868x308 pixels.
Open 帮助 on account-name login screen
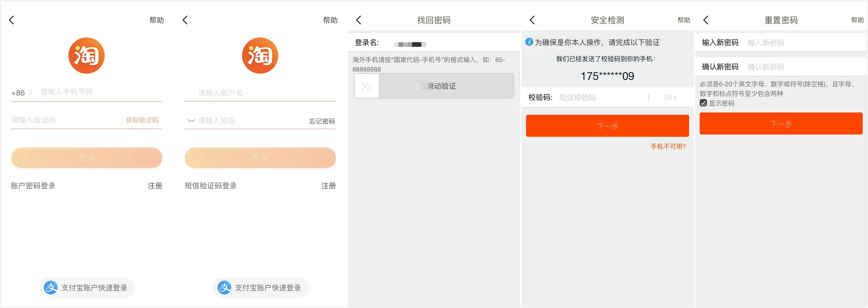pyautogui.click(x=330, y=20)
